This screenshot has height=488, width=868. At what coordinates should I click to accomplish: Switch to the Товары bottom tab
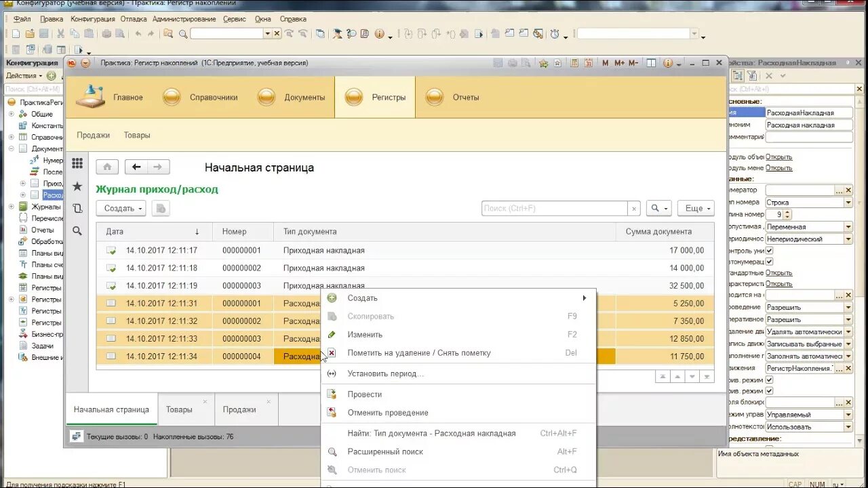point(179,409)
